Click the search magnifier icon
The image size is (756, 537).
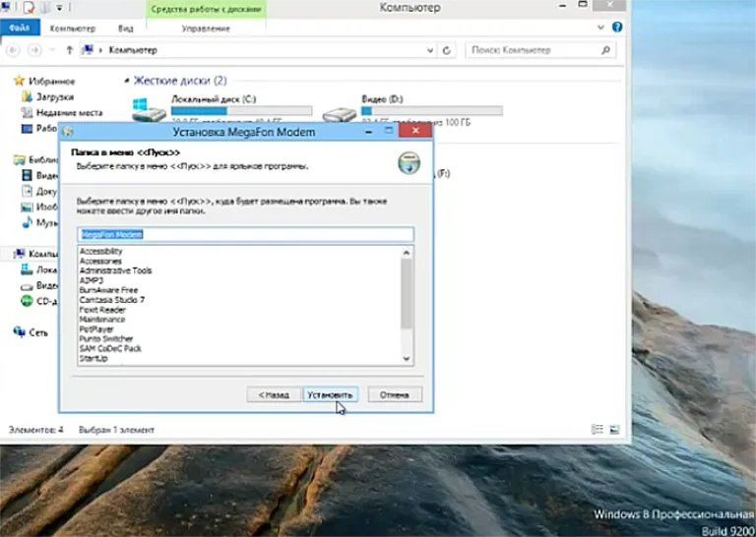(606, 49)
